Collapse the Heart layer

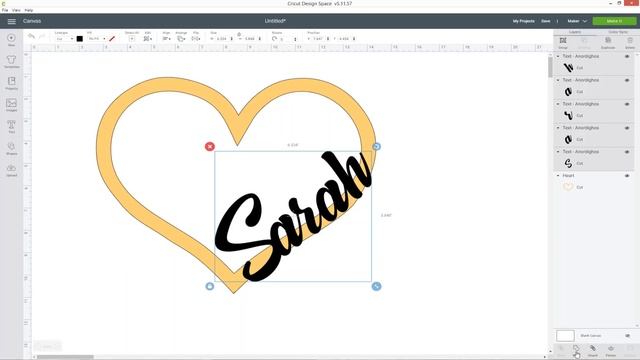558,176
